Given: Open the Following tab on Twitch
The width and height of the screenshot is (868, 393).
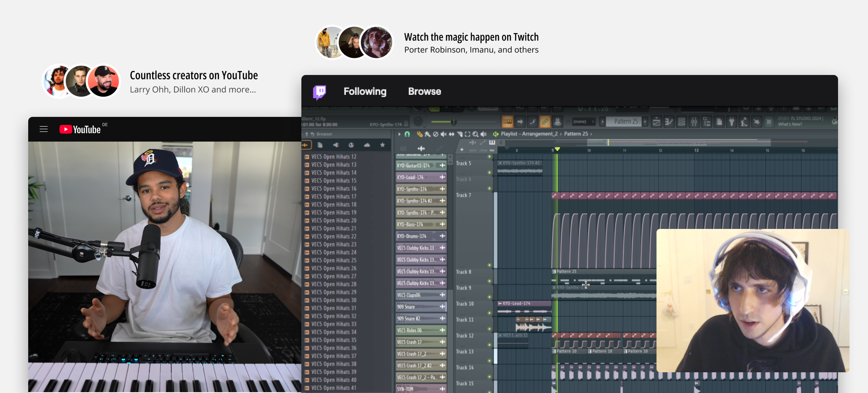Looking at the screenshot, I should pyautogui.click(x=365, y=91).
